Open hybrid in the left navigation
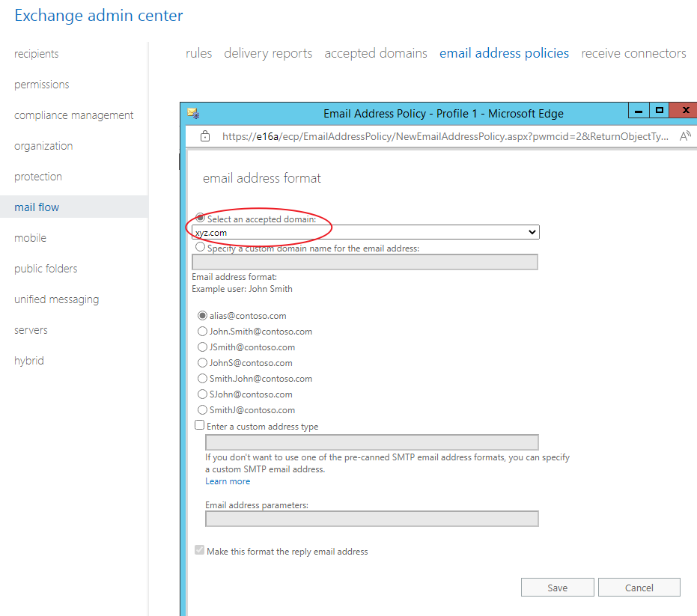 click(x=29, y=361)
